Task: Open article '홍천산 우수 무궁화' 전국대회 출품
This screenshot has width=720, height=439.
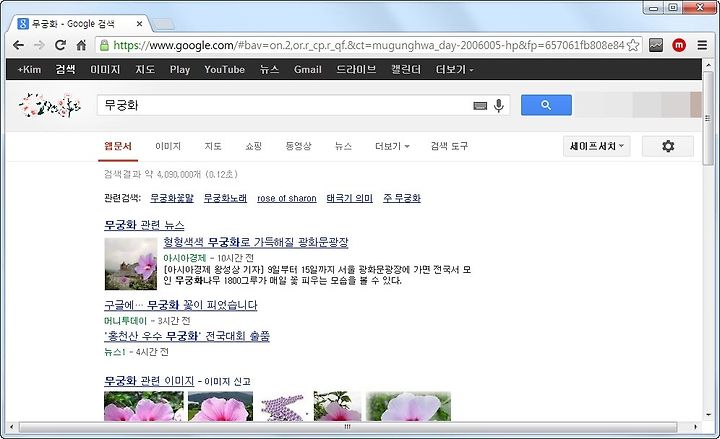Action: pyautogui.click(x=186, y=336)
